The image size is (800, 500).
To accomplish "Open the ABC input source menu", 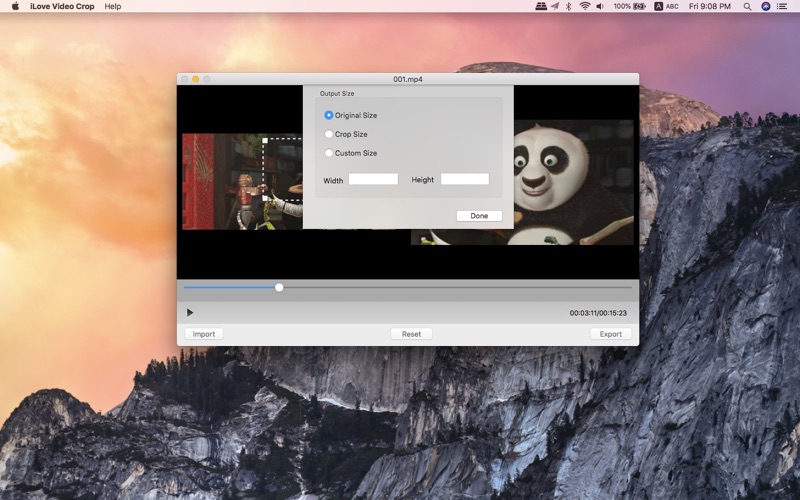I will pyautogui.click(x=666, y=7).
